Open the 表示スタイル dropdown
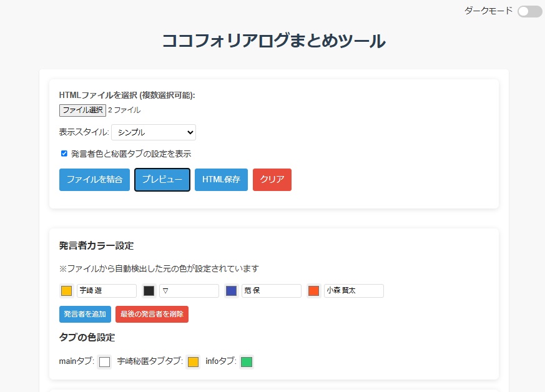This screenshot has width=545, height=392. pyautogui.click(x=153, y=132)
